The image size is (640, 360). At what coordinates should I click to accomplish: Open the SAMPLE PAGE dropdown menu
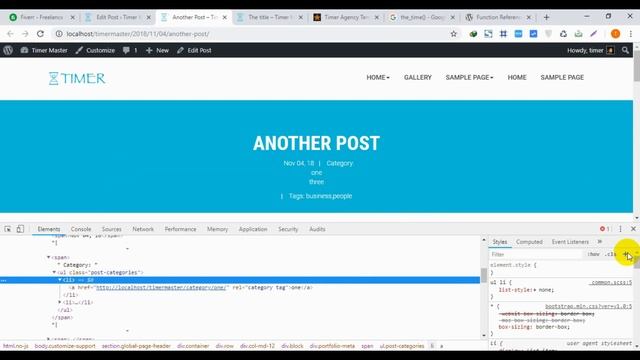(x=469, y=78)
